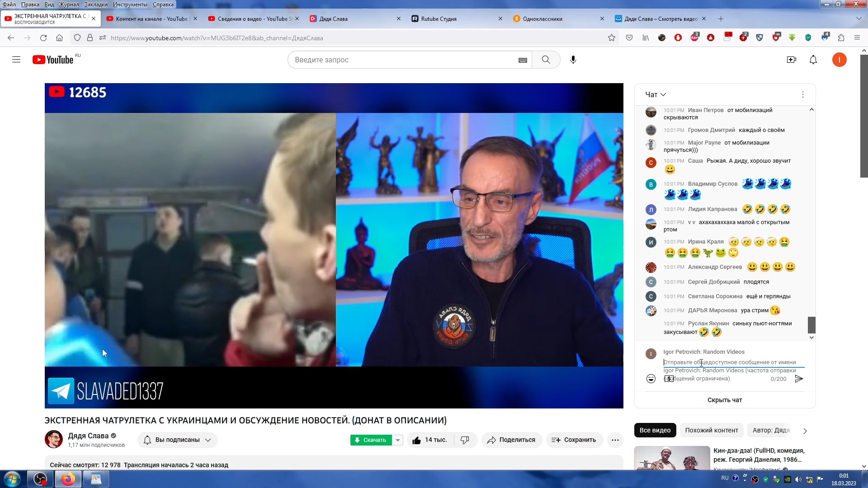Open the Закладки menu
This screenshot has width=868, height=488.
[x=95, y=4]
